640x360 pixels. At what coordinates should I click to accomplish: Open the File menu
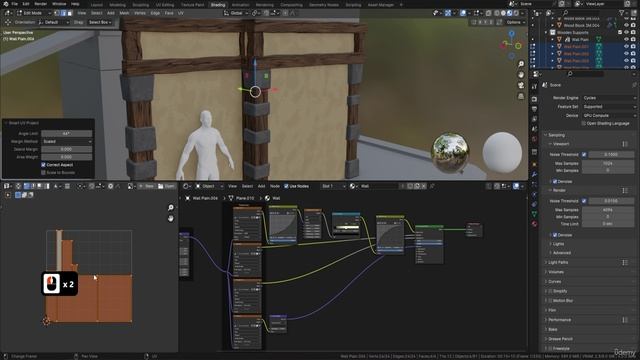tap(14, 4)
